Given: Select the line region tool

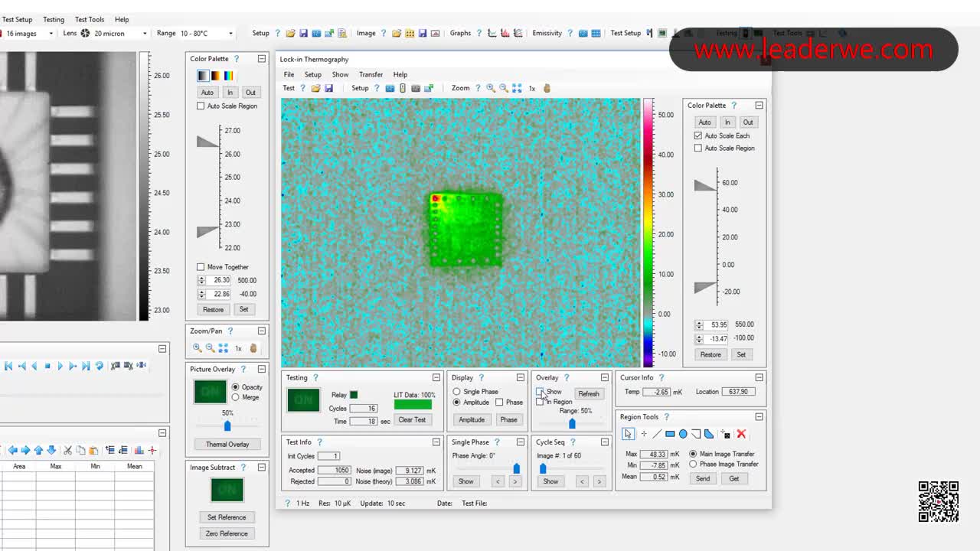Looking at the screenshot, I should coord(656,434).
